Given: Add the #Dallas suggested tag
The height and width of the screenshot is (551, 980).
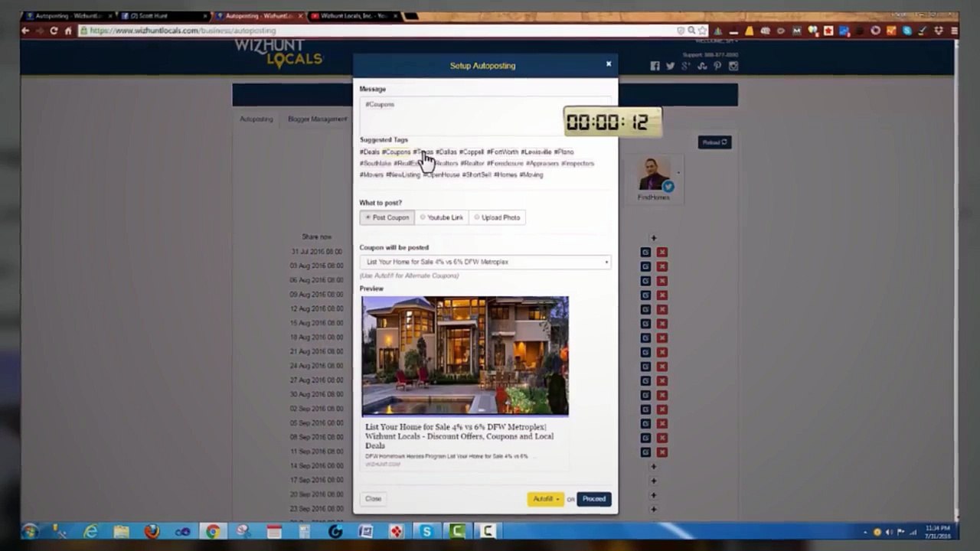Looking at the screenshot, I should (446, 152).
